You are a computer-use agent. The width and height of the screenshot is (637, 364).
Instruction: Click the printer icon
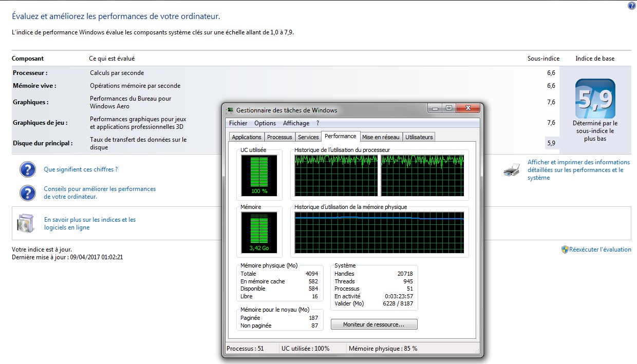pyautogui.click(x=512, y=170)
